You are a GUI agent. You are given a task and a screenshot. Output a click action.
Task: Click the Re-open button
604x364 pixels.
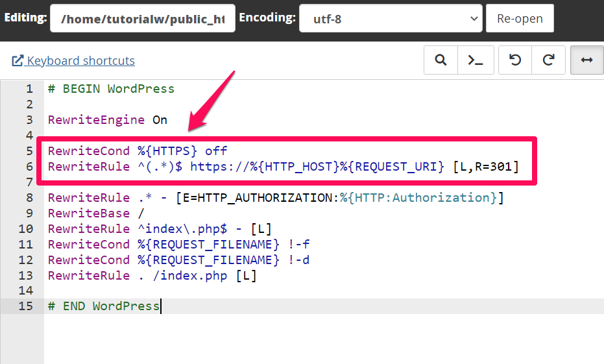point(520,18)
